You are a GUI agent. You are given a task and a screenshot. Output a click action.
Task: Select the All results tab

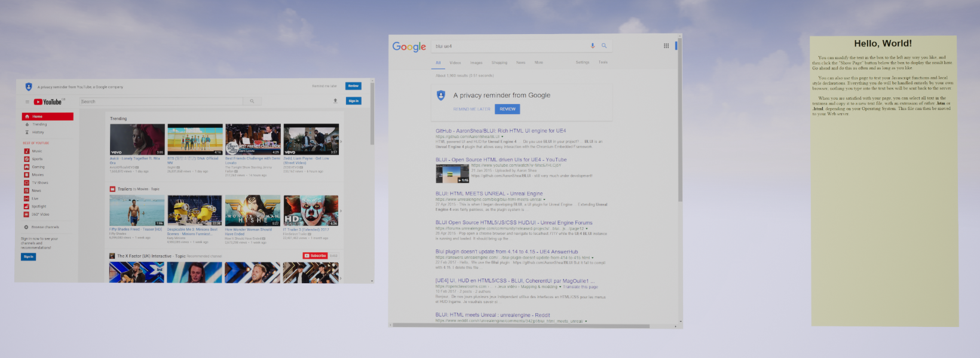tap(438, 62)
